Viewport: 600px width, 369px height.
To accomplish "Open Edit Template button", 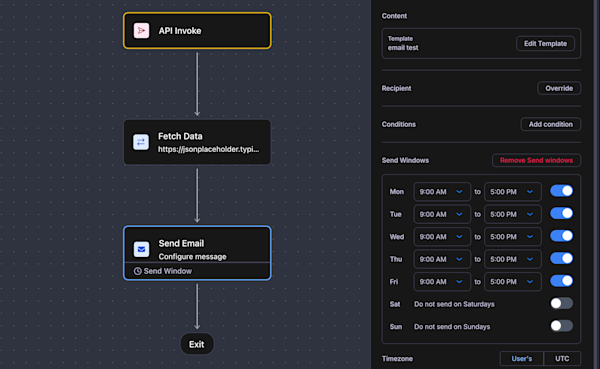I will [545, 43].
